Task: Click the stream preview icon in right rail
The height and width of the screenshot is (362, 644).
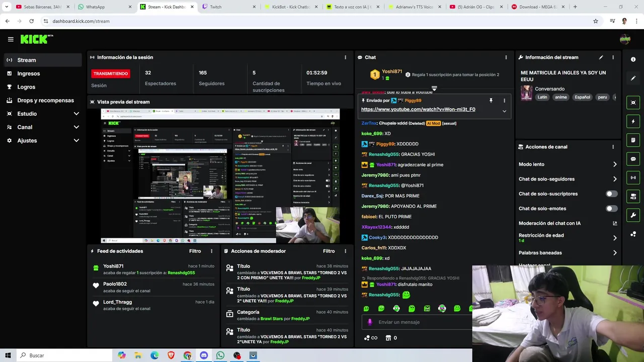Action: click(633, 103)
